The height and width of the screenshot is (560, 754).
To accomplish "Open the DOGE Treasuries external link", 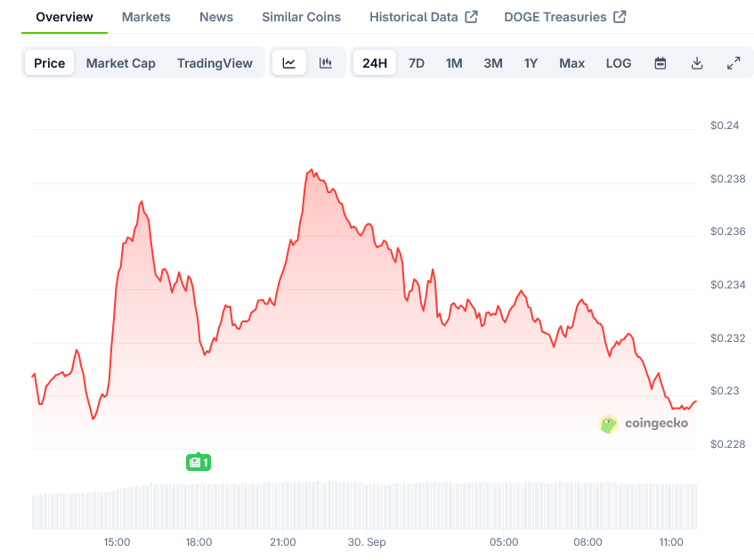I will [564, 17].
